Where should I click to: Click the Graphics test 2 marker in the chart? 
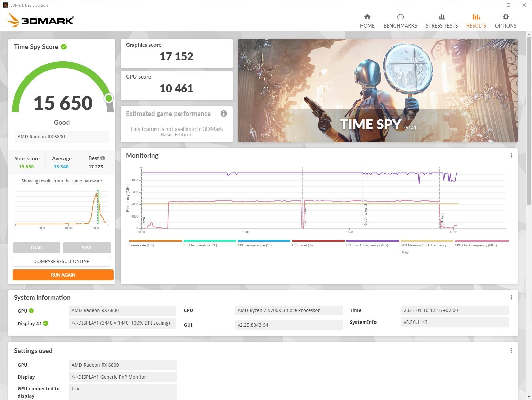click(366, 215)
